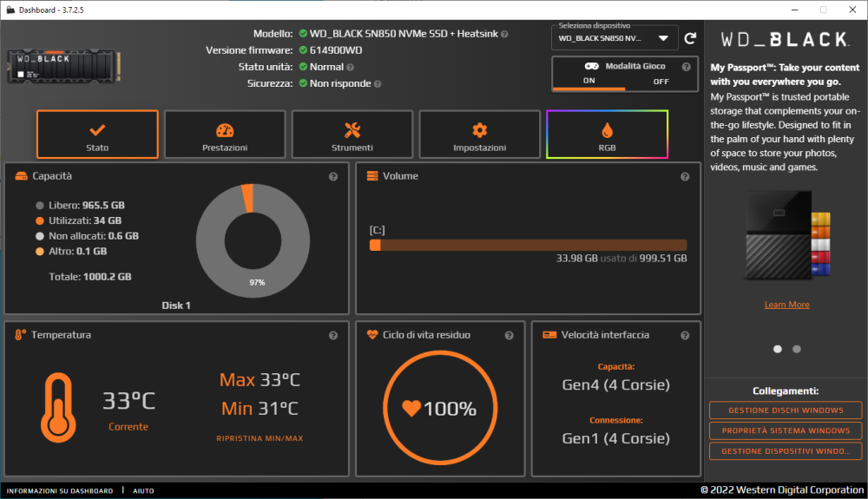Click the 'Min 31°C' reading
This screenshot has width=868, height=499.
click(x=260, y=409)
